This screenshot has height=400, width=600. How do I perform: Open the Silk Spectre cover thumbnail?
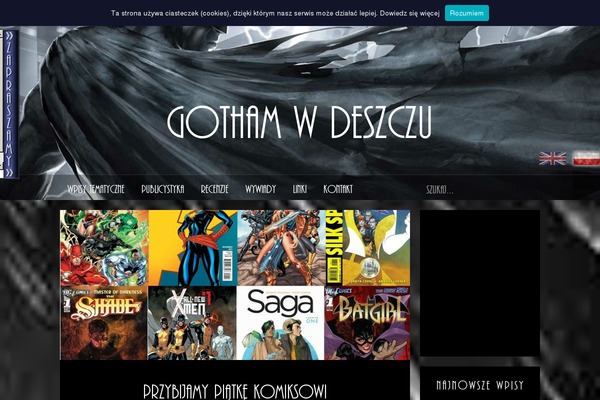(x=368, y=248)
